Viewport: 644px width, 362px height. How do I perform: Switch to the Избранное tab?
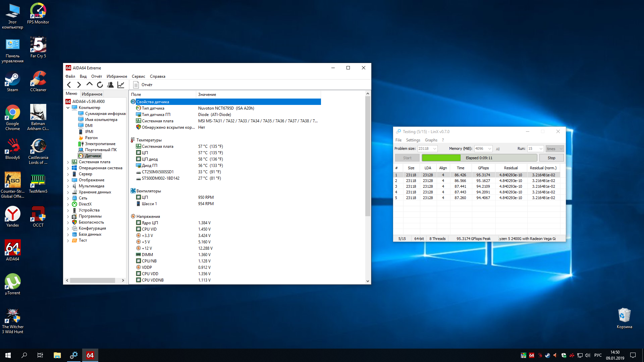pyautogui.click(x=92, y=94)
